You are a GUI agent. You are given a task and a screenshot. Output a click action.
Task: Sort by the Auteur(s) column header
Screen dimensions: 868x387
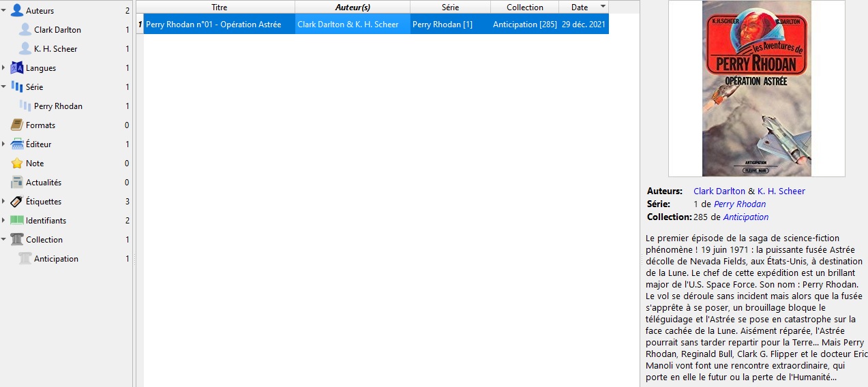click(353, 7)
